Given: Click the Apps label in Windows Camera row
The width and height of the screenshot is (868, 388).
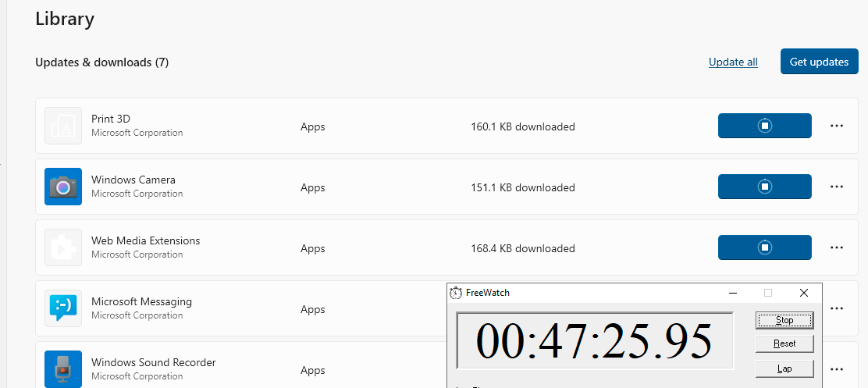Looking at the screenshot, I should pos(313,187).
